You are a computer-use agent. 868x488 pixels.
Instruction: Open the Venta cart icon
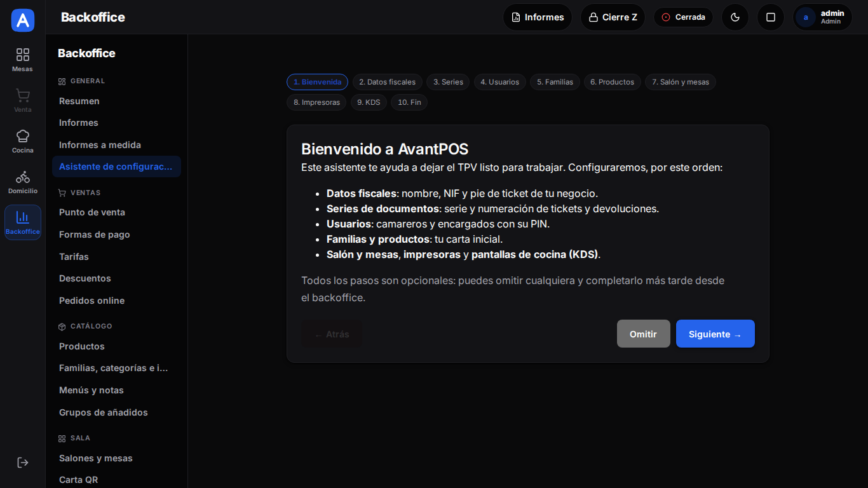click(23, 100)
